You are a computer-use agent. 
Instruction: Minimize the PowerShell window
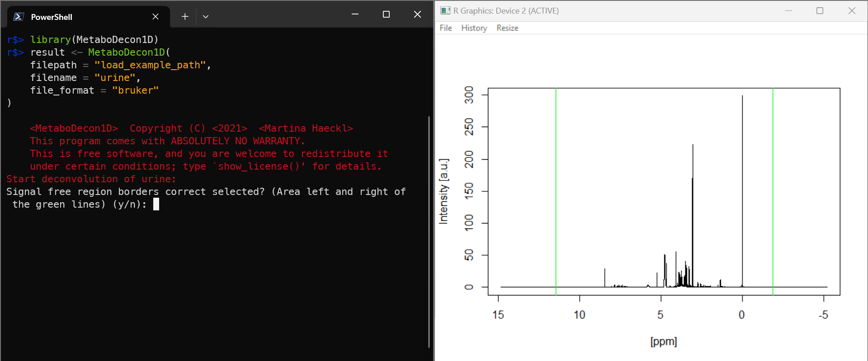click(x=355, y=14)
